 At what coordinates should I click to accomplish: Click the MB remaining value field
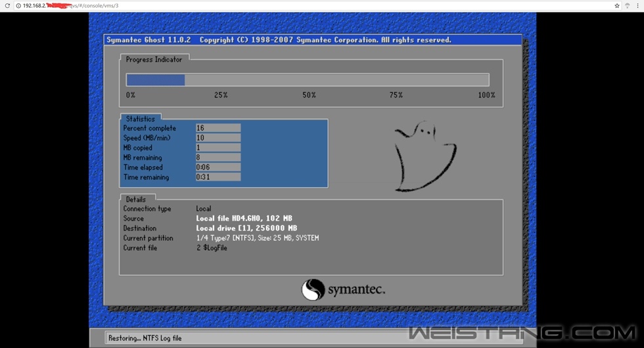[218, 158]
